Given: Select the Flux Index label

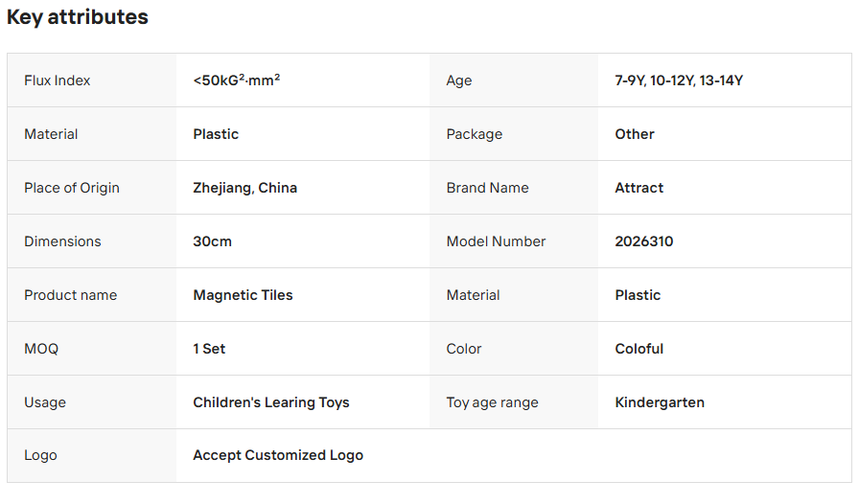Looking at the screenshot, I should coord(58,80).
